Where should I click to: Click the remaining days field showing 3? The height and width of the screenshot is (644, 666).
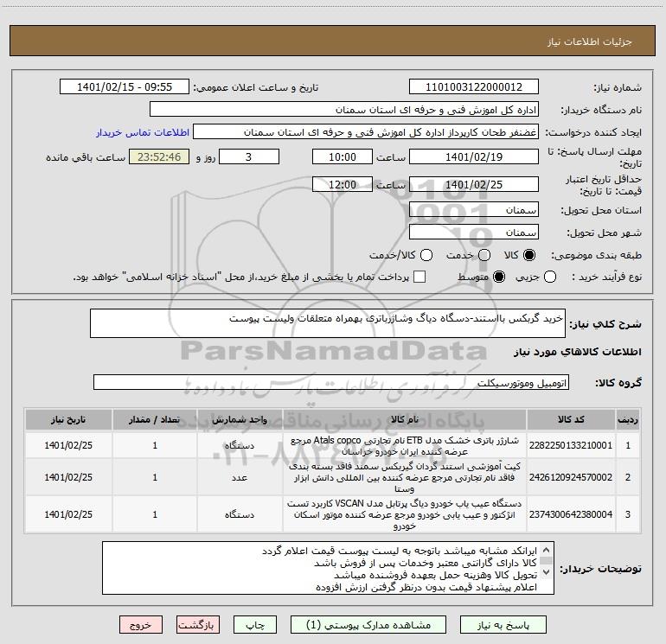coord(249,156)
